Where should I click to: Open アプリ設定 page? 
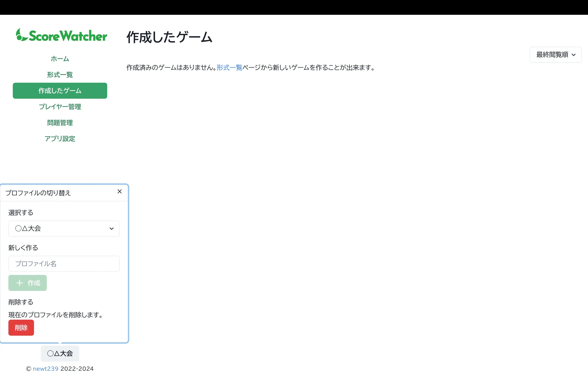tap(60, 139)
